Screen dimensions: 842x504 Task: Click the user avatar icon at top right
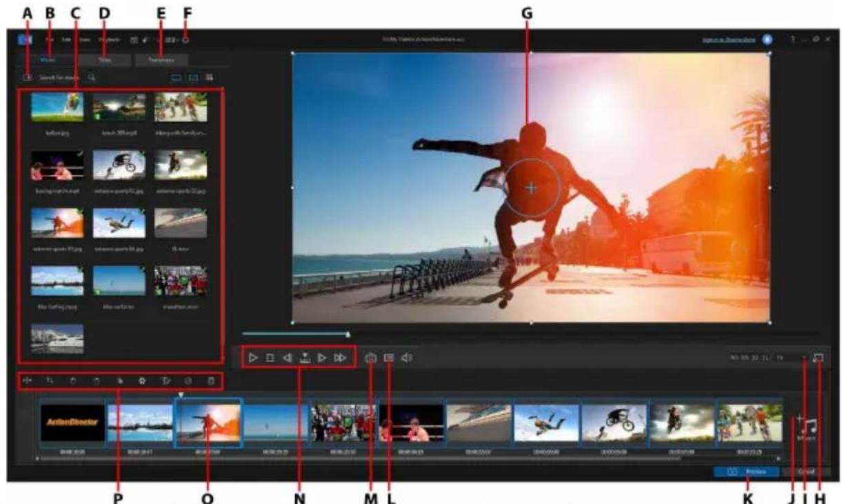click(768, 40)
